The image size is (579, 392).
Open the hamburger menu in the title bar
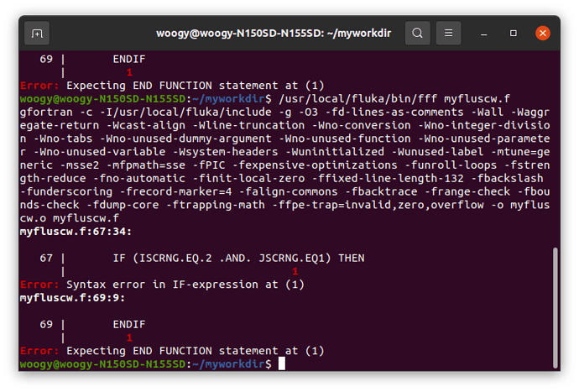pos(448,34)
